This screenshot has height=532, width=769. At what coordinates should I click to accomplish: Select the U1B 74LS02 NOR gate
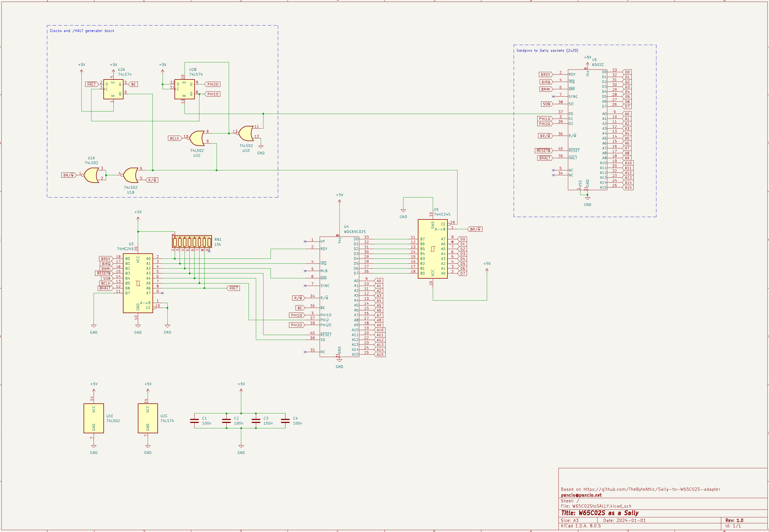(x=131, y=175)
